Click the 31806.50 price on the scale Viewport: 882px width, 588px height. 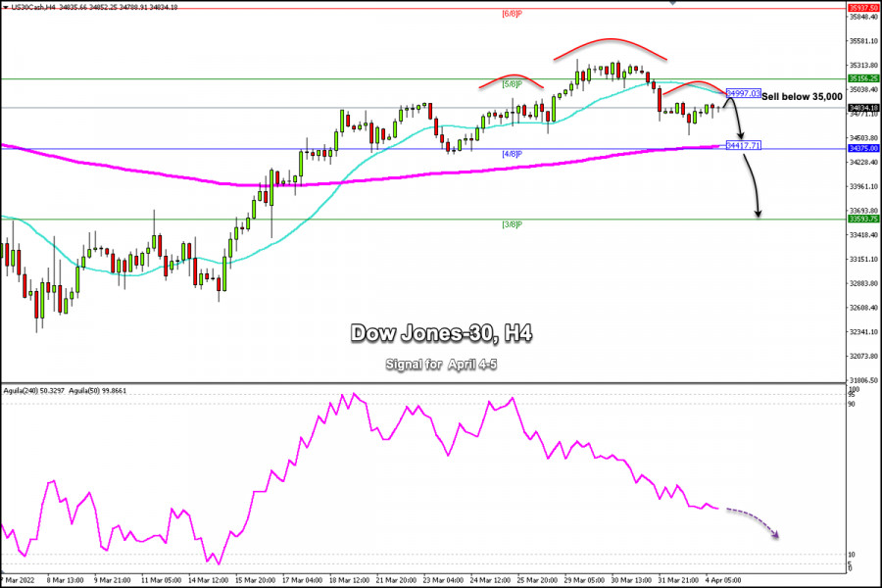(x=864, y=380)
